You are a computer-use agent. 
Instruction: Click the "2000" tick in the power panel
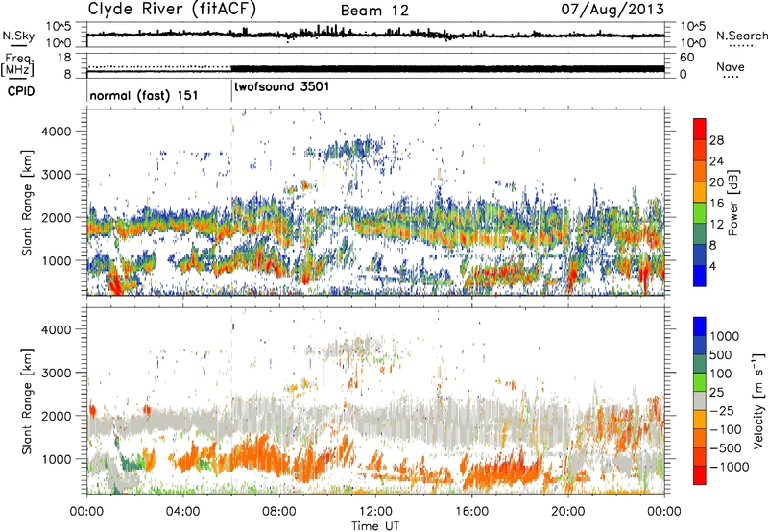point(57,217)
